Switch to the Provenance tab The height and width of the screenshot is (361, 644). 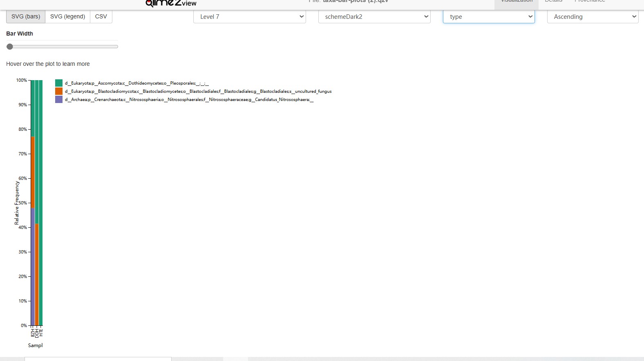590,2
